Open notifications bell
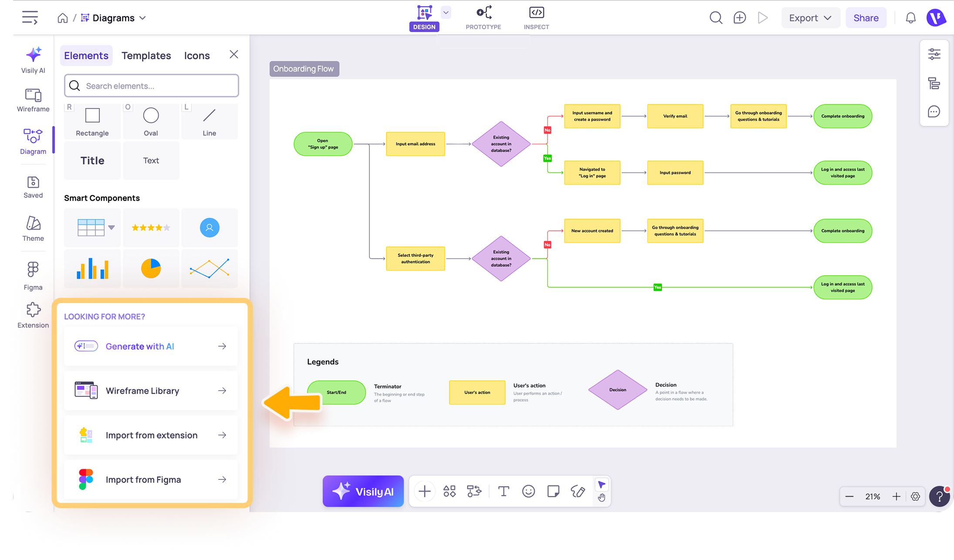 910,18
